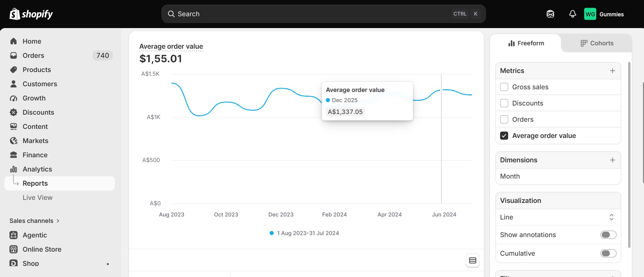Open the Shop sales channel
Screen dimensions: 644x277
coord(31,263)
